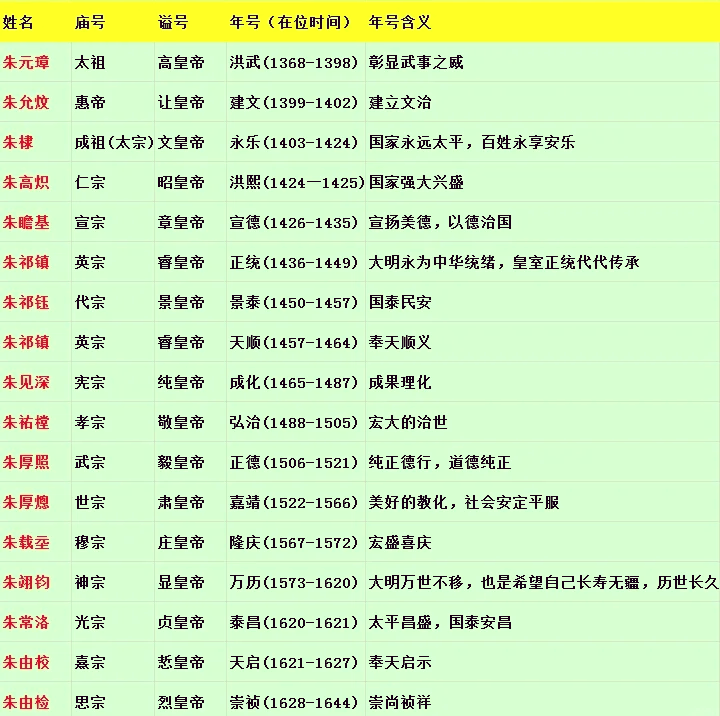Click the temple name 武宗
The image size is (720, 716).
pyautogui.click(x=90, y=462)
